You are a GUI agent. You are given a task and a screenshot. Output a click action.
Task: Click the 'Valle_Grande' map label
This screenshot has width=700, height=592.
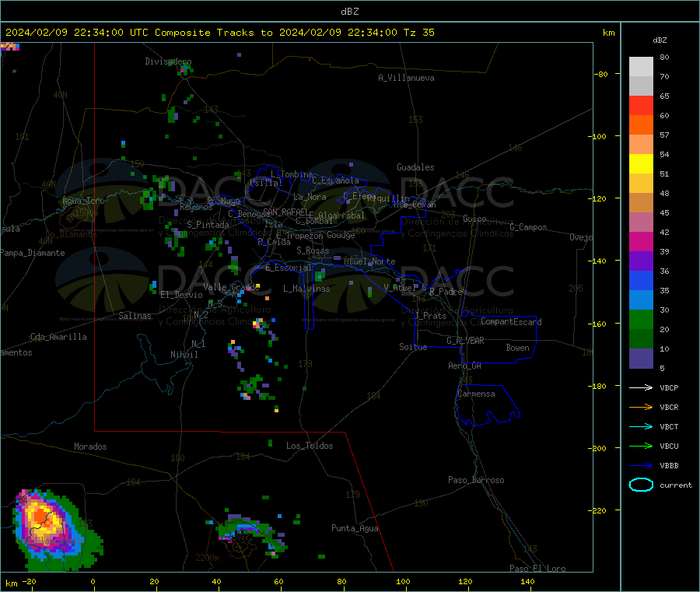click(231, 287)
